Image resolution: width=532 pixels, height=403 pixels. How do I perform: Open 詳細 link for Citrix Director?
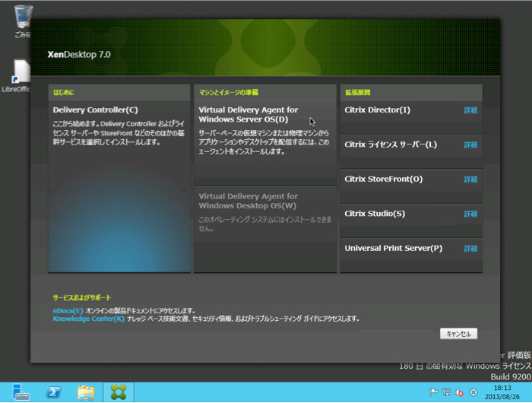[470, 110]
